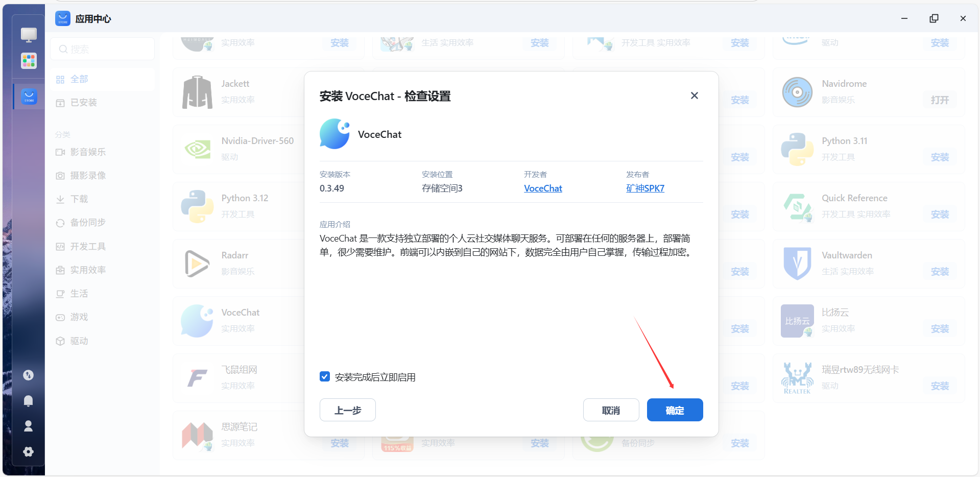Open the settings gear in the dock
This screenshot has width=980, height=477.
(29, 451)
